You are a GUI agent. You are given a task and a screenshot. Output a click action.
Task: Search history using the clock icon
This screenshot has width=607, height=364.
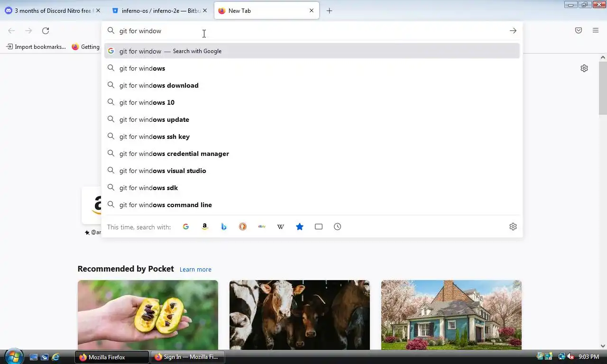[x=338, y=227]
